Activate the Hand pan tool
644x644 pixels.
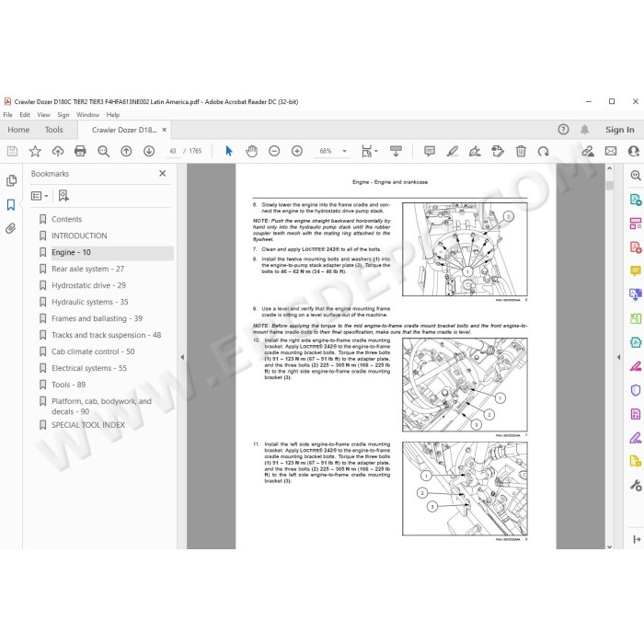[251, 151]
